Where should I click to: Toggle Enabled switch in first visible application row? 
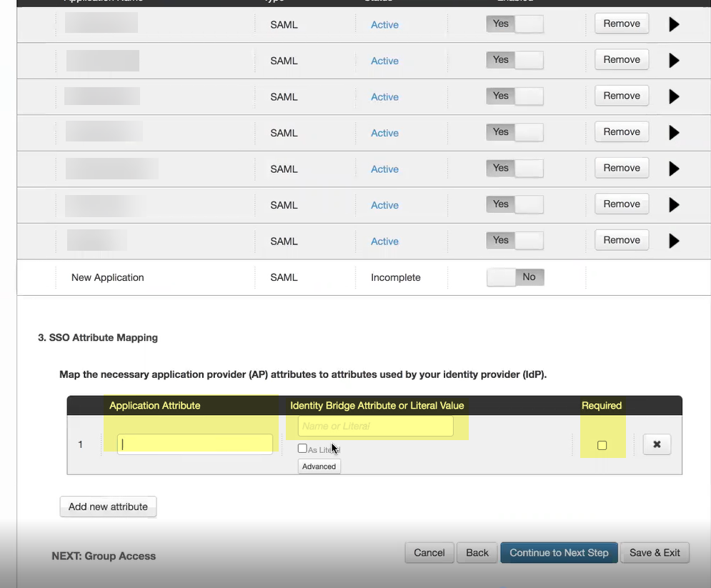514,24
